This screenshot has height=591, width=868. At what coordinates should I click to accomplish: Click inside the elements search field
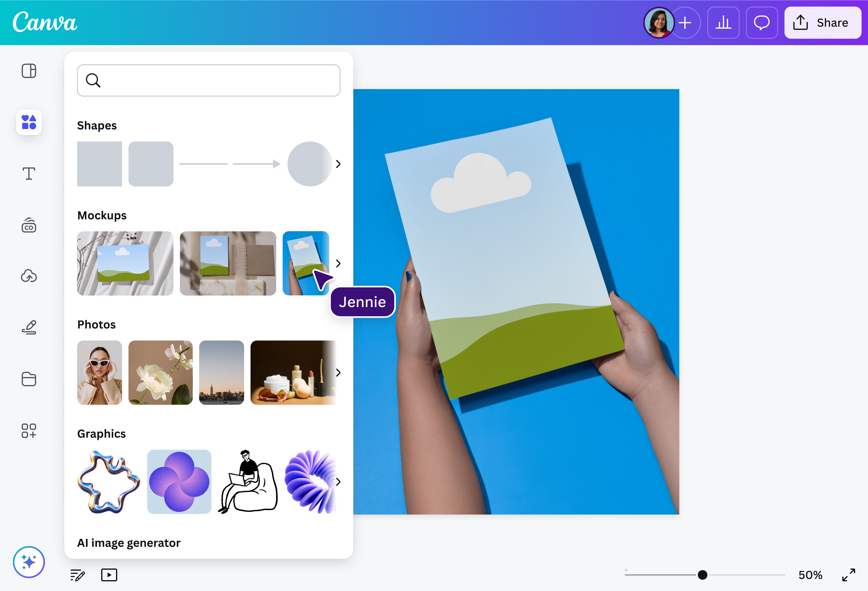tap(209, 80)
